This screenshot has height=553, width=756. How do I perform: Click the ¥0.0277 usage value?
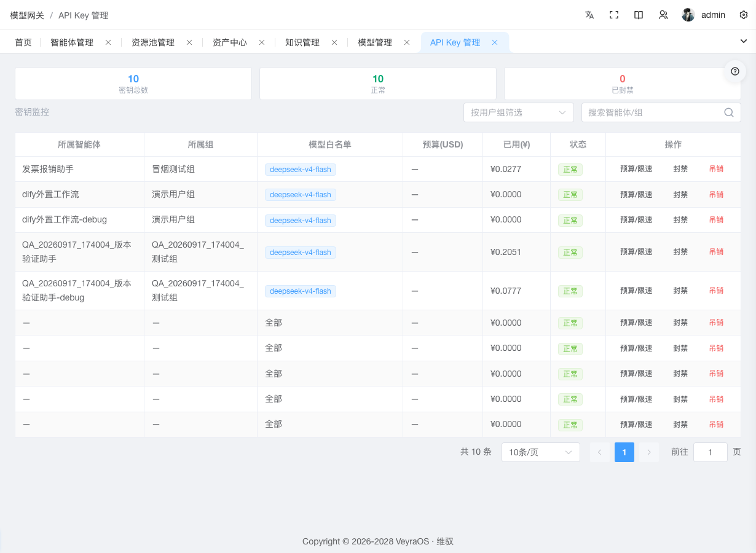pyautogui.click(x=506, y=169)
